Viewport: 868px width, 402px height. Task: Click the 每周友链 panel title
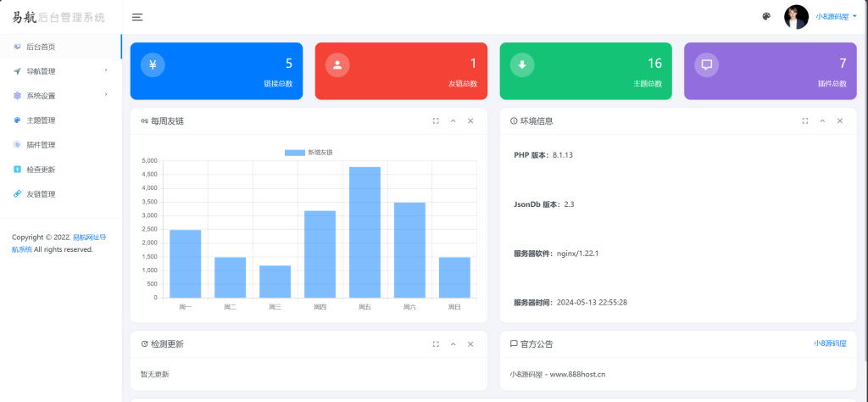click(167, 121)
